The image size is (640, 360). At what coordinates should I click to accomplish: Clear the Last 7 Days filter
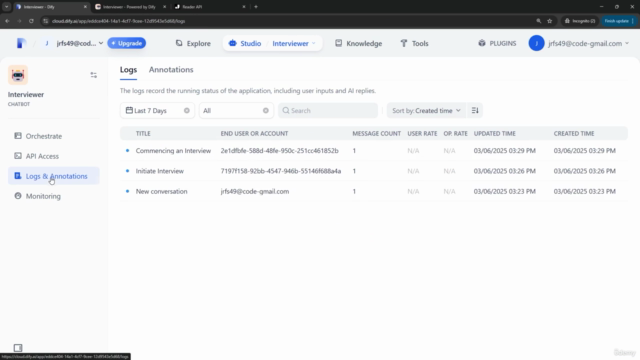click(187, 111)
